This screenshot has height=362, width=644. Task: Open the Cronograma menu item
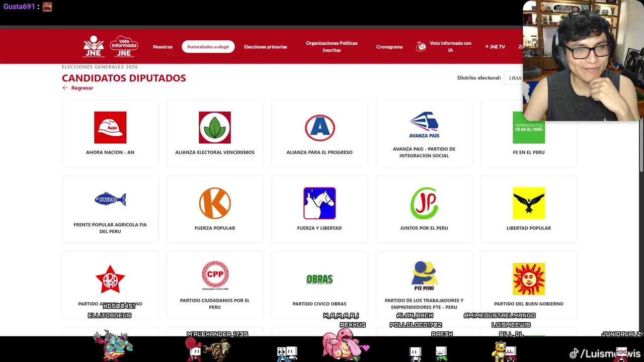click(x=389, y=47)
